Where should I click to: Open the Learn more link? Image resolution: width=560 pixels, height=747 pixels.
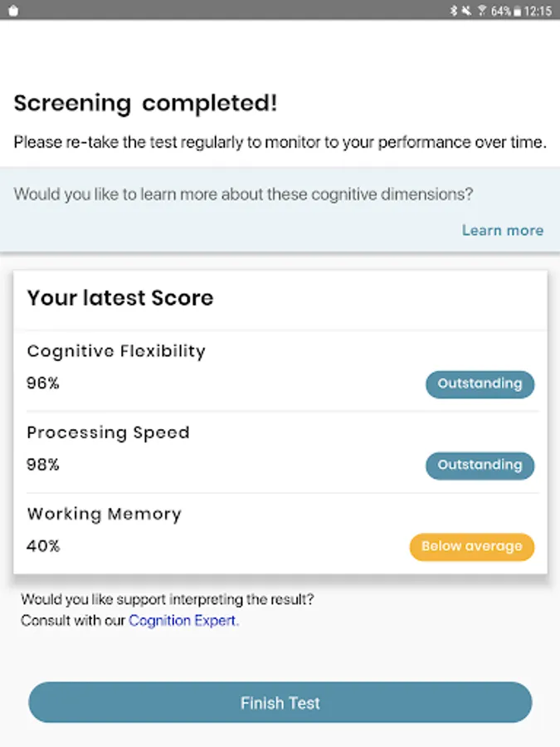(x=503, y=230)
